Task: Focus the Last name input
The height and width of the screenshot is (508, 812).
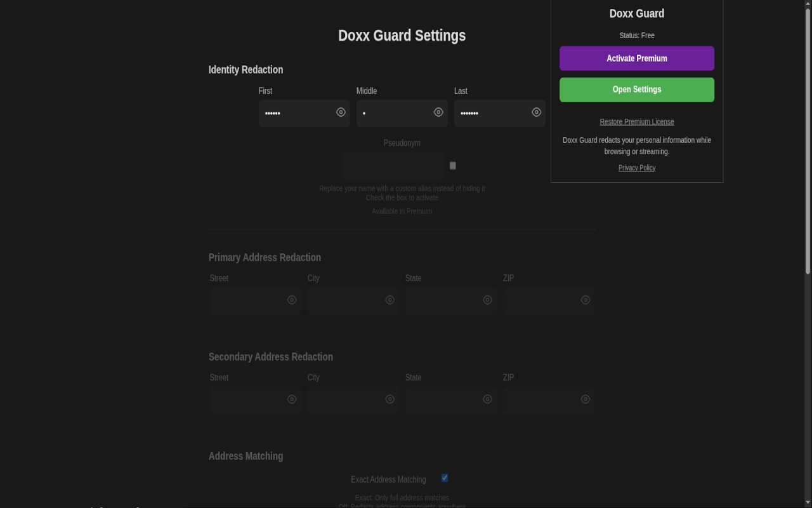Action: coord(499,113)
